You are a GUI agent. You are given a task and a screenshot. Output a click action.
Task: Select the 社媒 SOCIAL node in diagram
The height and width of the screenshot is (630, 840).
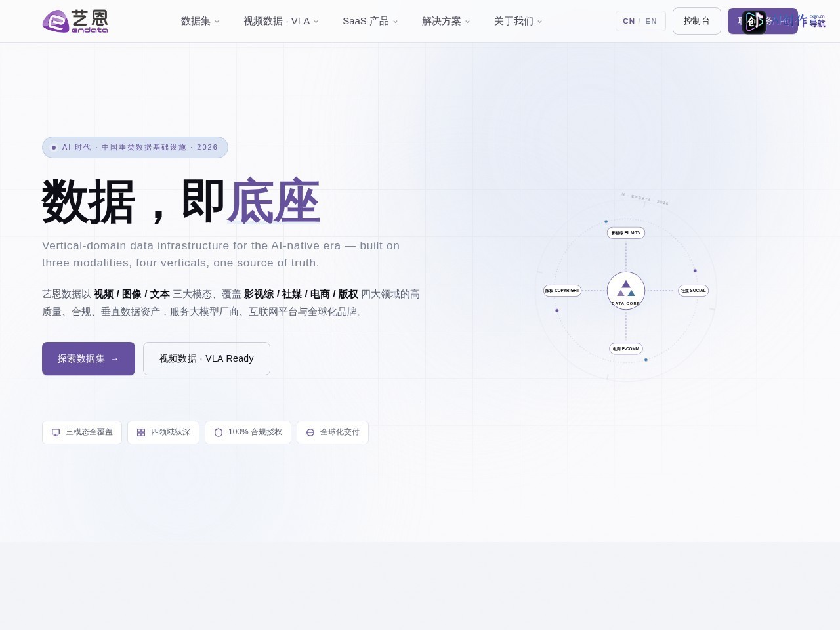click(x=693, y=291)
